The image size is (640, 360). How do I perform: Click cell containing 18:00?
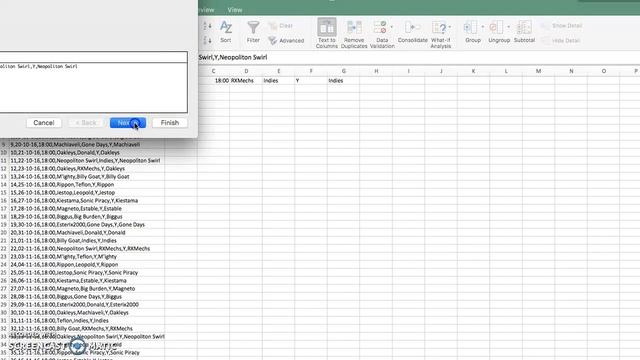point(213,81)
